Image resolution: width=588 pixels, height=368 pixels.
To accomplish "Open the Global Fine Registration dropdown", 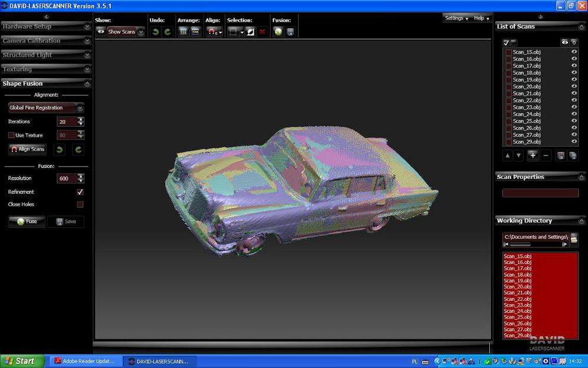I will [46, 108].
